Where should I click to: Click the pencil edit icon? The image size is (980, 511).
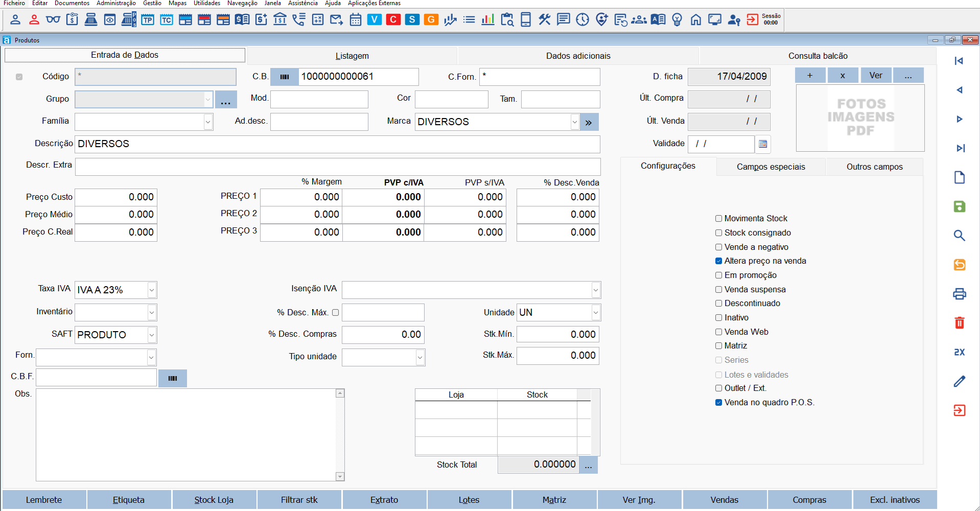coord(959,381)
